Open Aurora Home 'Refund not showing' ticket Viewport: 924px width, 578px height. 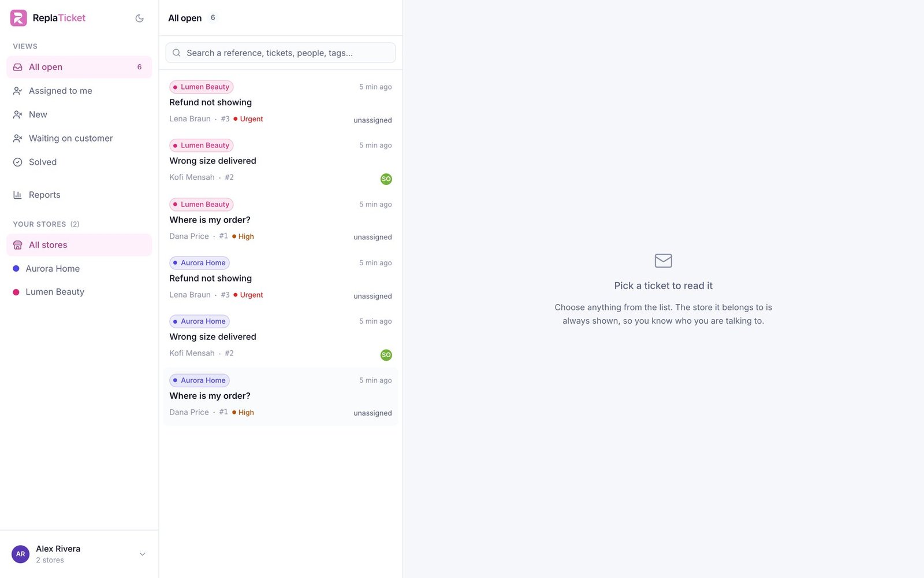click(281, 279)
